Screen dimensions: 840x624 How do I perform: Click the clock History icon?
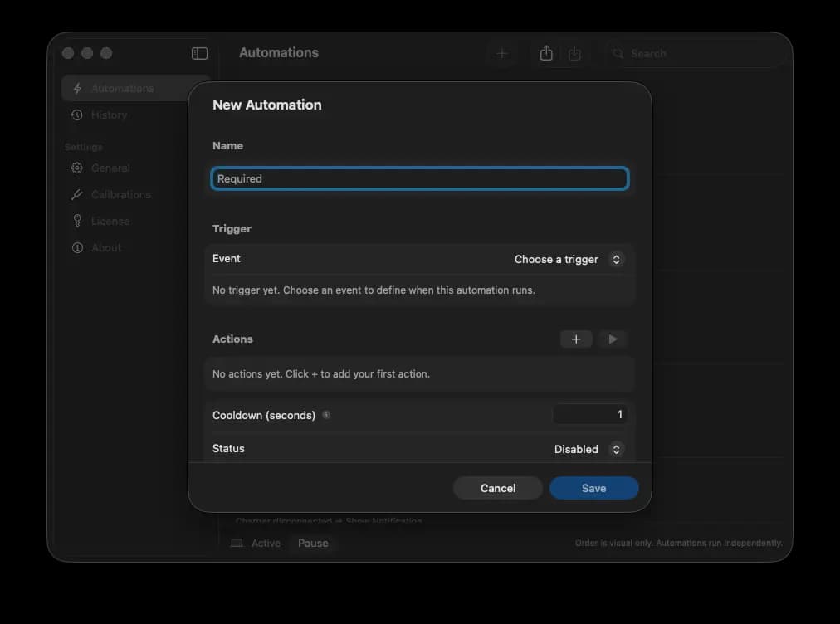77,115
